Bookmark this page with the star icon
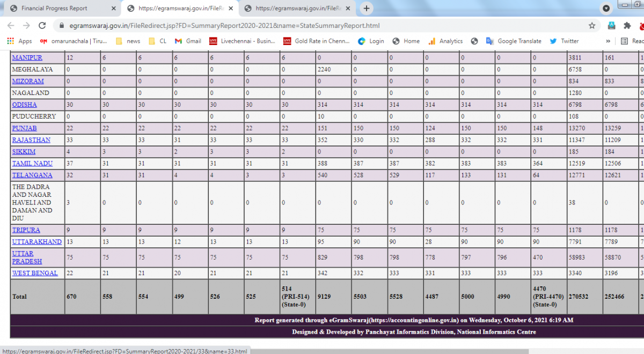The height and width of the screenshot is (354, 644). (x=592, y=26)
